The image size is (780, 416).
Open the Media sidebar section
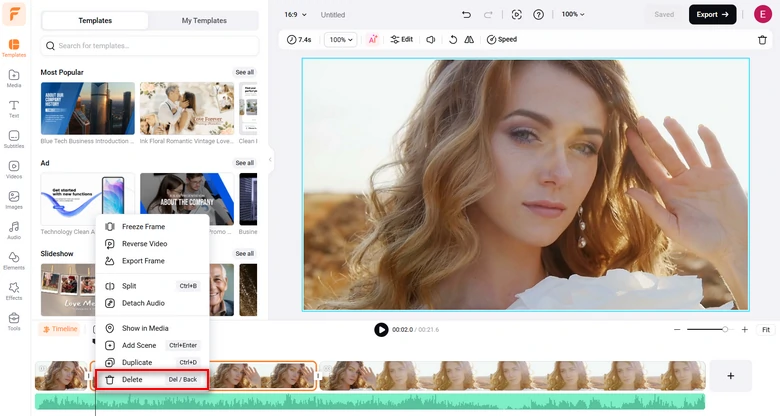point(14,79)
